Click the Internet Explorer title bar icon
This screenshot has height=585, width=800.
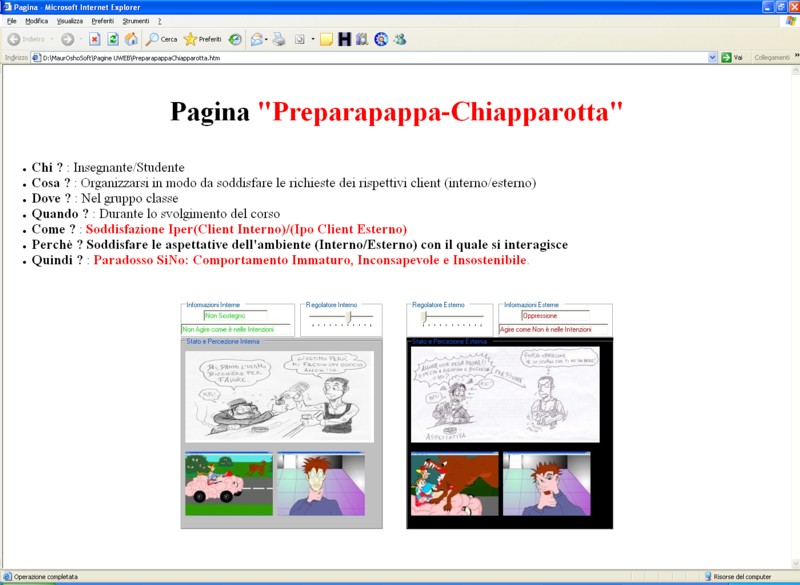tap(7, 7)
